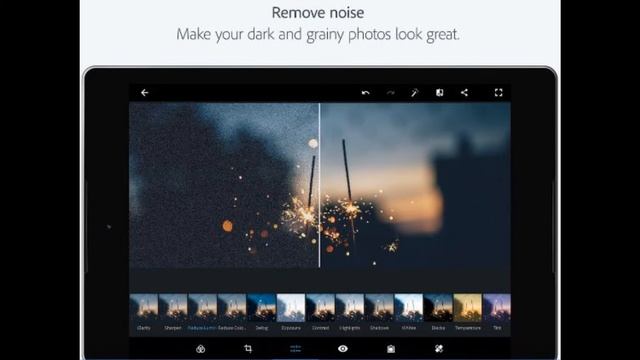This screenshot has width=640, height=360.
Task: Share the edited photo
Action: (464, 93)
